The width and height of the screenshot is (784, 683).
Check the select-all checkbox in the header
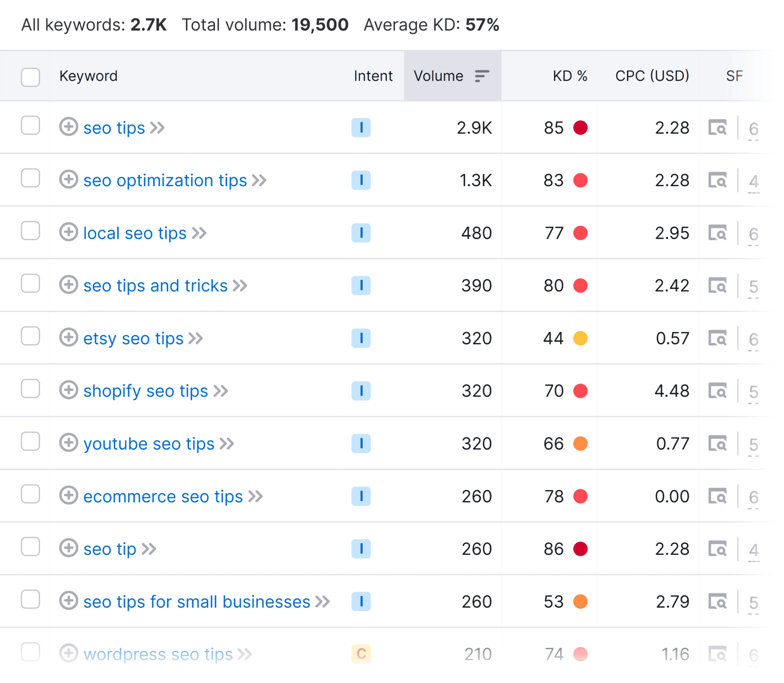[30, 77]
